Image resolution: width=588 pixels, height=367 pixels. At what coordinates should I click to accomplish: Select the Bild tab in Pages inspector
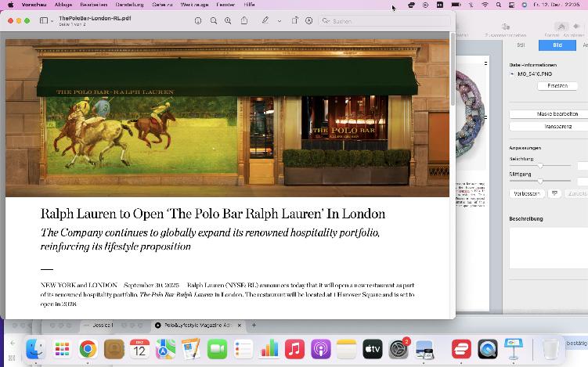pos(557,45)
